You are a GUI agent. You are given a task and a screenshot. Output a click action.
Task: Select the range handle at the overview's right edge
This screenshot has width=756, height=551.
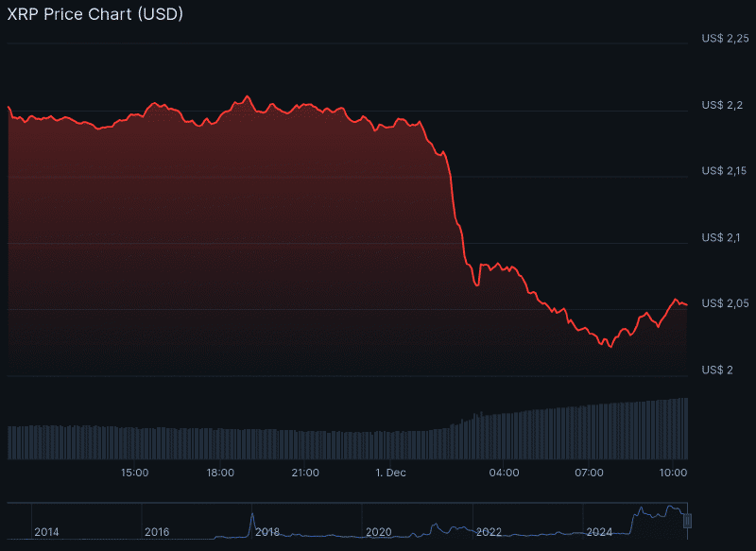point(689,520)
